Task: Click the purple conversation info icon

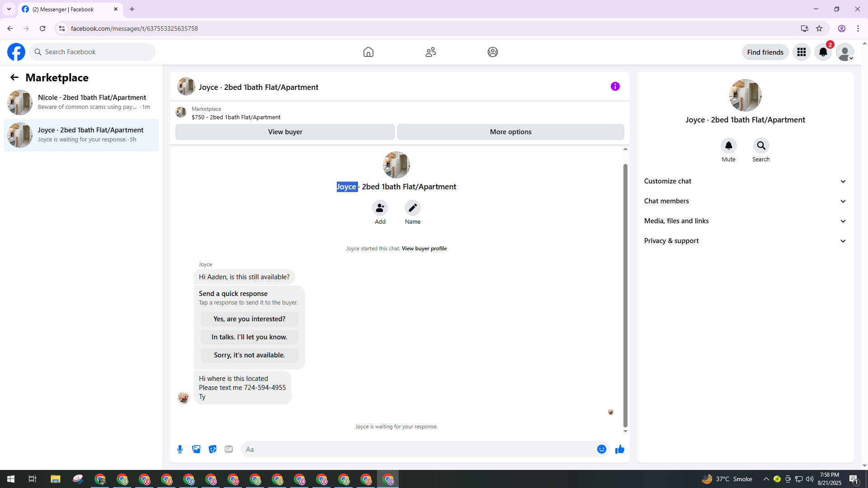Action: click(x=615, y=86)
